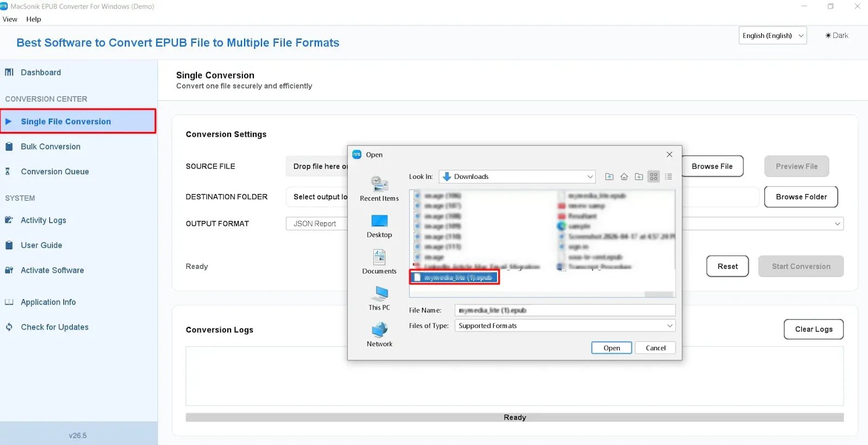Click the Dashboard icon in sidebar
868x445 pixels.
click(9, 72)
